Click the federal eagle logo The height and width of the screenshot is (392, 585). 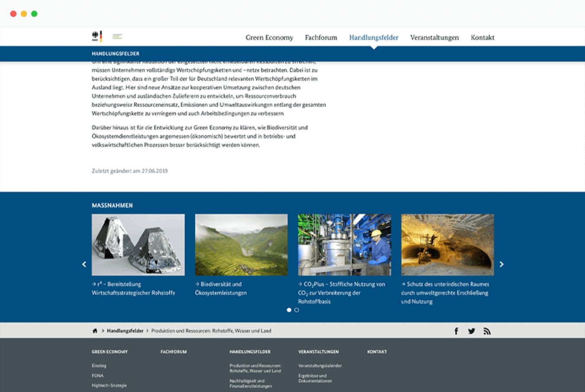(x=97, y=37)
